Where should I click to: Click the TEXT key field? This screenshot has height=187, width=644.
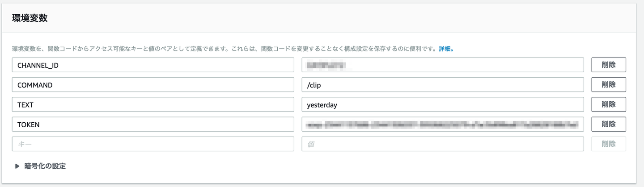click(x=153, y=105)
